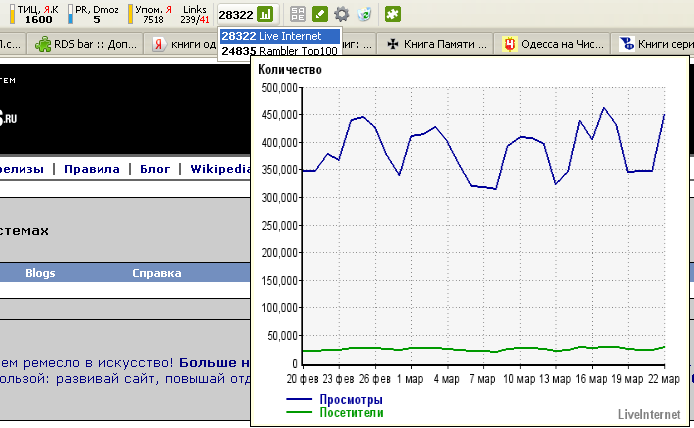Click the Просмотры legend label
The image size is (694, 428).
click(351, 400)
